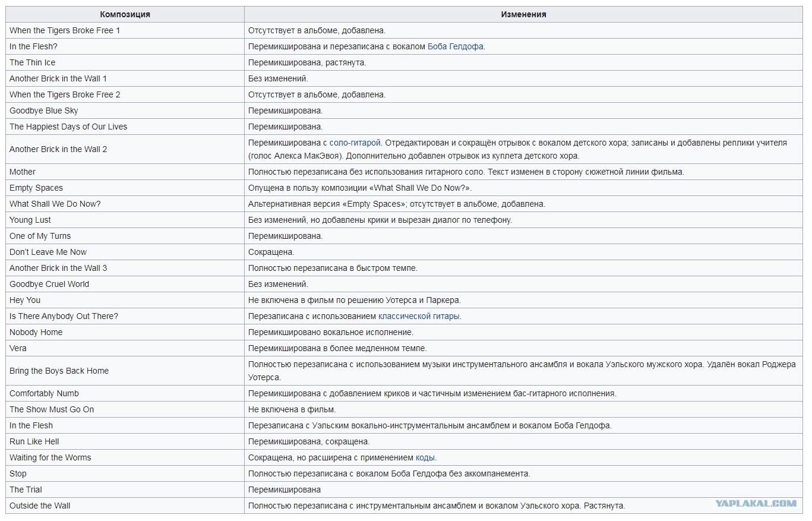Click 'When the Tigers Broke Free 2' cell
Viewport: 812px width, 521px height.
point(125,94)
